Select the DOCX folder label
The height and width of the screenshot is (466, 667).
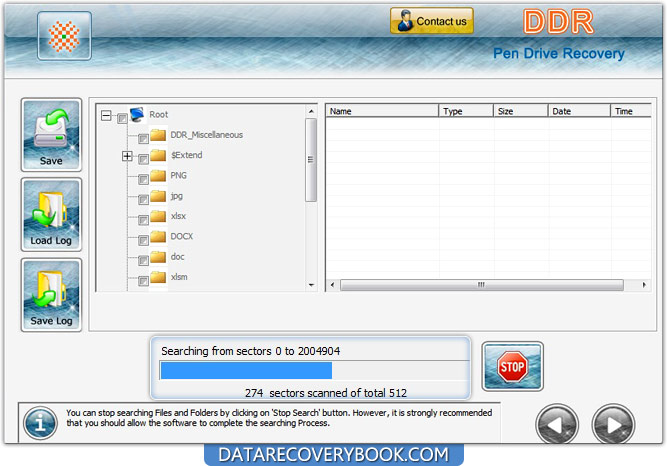tap(182, 236)
